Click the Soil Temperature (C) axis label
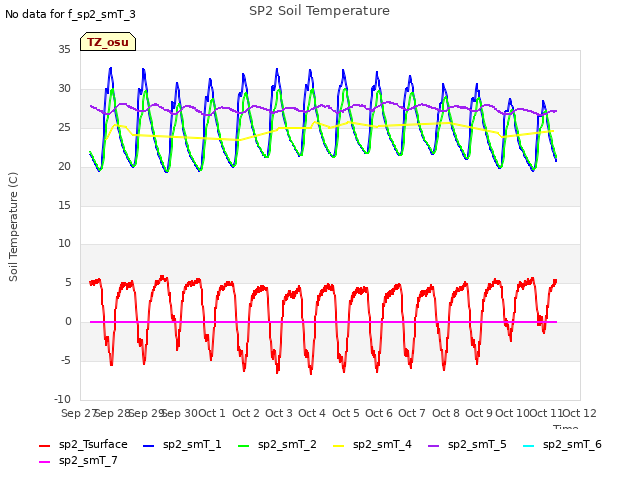Viewport: 640px width, 480px height. (x=13, y=227)
